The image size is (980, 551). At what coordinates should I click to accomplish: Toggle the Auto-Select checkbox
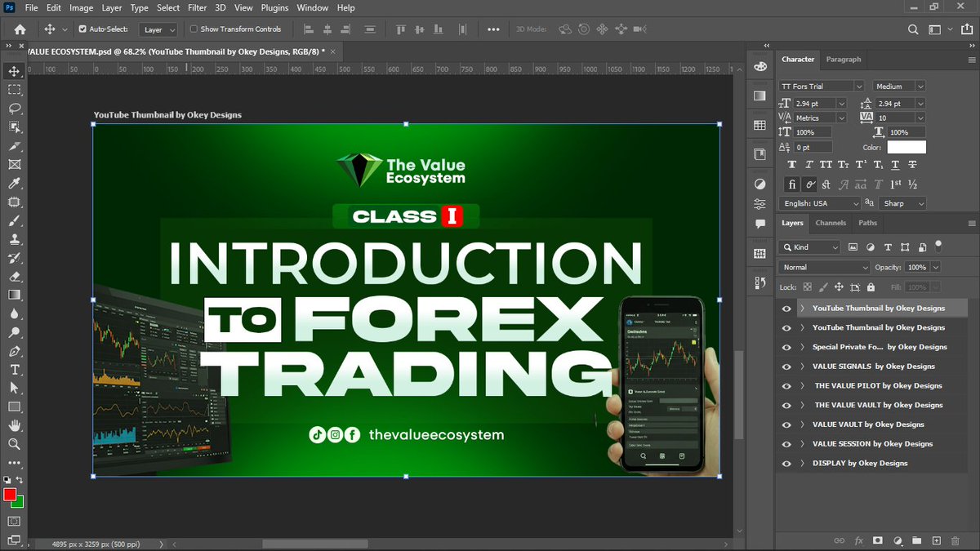point(82,29)
